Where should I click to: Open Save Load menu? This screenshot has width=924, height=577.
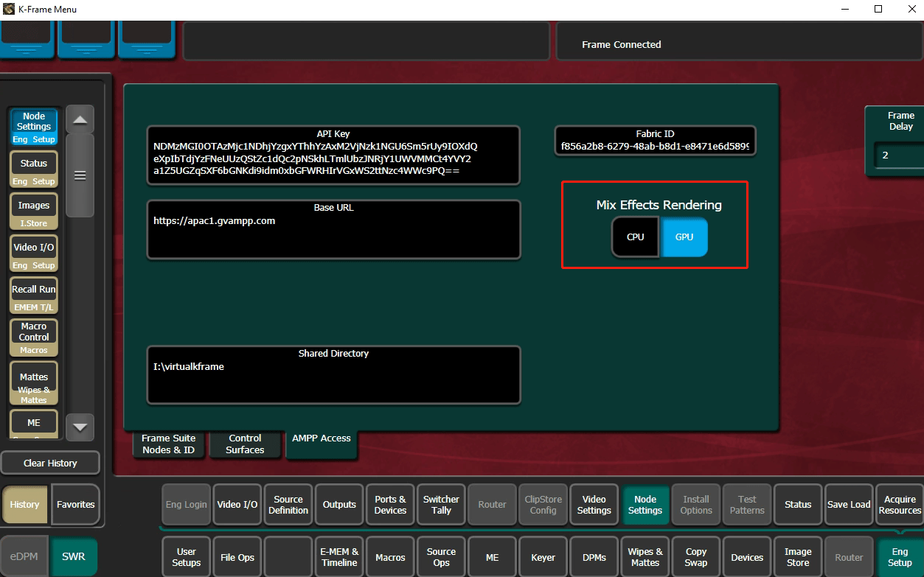849,505
